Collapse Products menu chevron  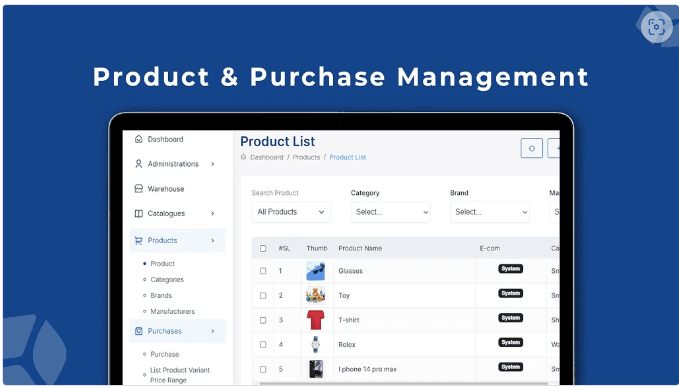tap(213, 240)
